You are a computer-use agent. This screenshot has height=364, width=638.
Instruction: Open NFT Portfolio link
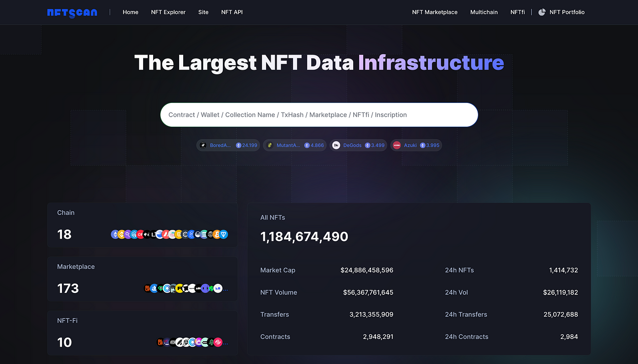tap(567, 12)
